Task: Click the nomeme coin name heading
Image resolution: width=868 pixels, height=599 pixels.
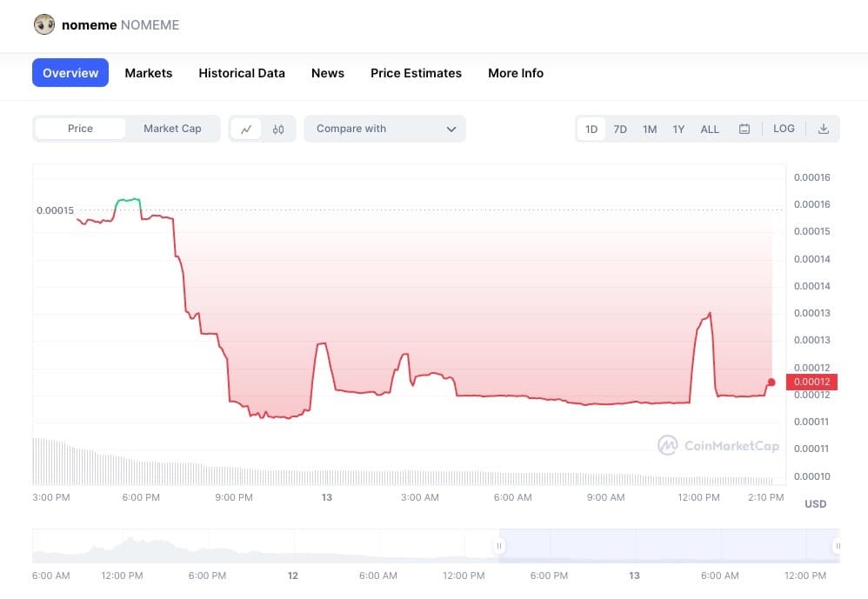Action: tap(89, 25)
